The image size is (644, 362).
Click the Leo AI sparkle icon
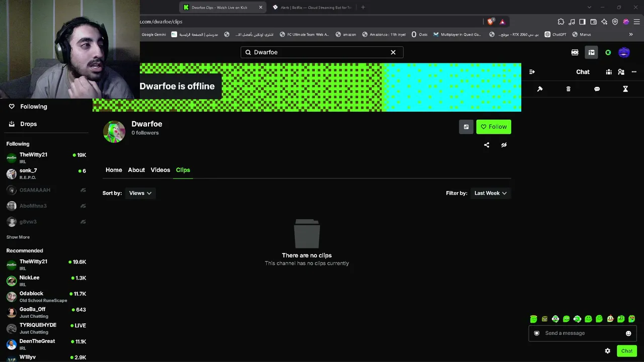pyautogui.click(x=604, y=22)
